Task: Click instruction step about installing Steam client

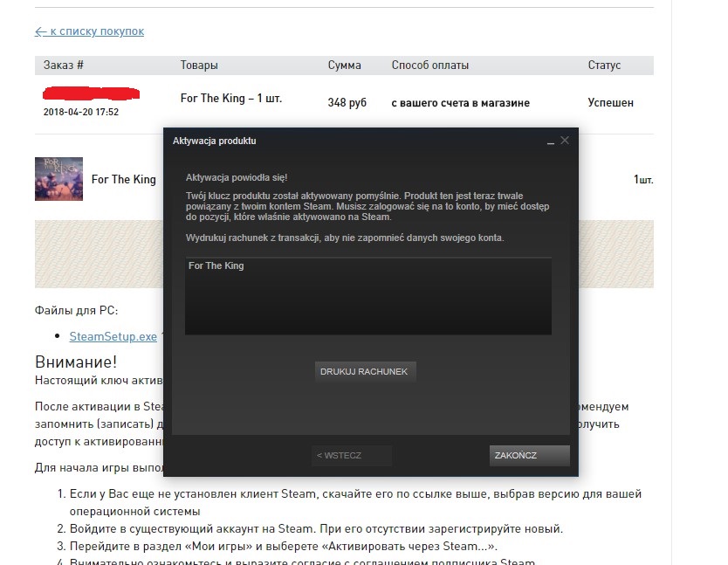Action: click(355, 502)
